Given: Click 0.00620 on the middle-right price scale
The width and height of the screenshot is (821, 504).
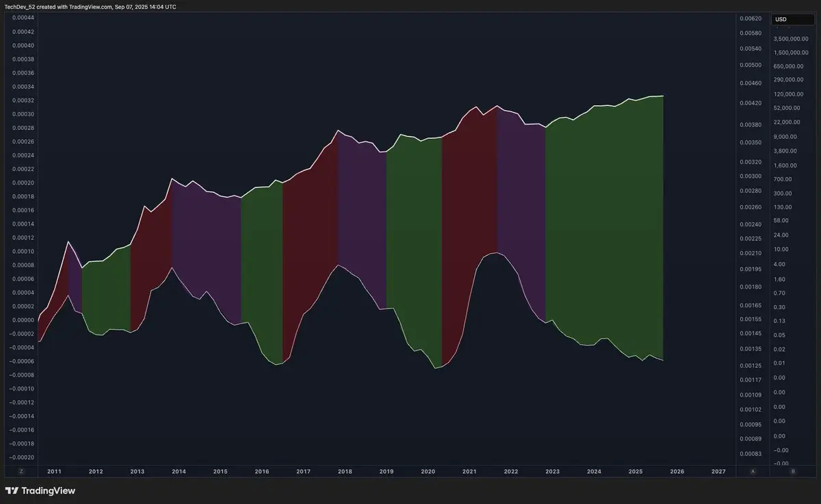Looking at the screenshot, I should coord(751,18).
